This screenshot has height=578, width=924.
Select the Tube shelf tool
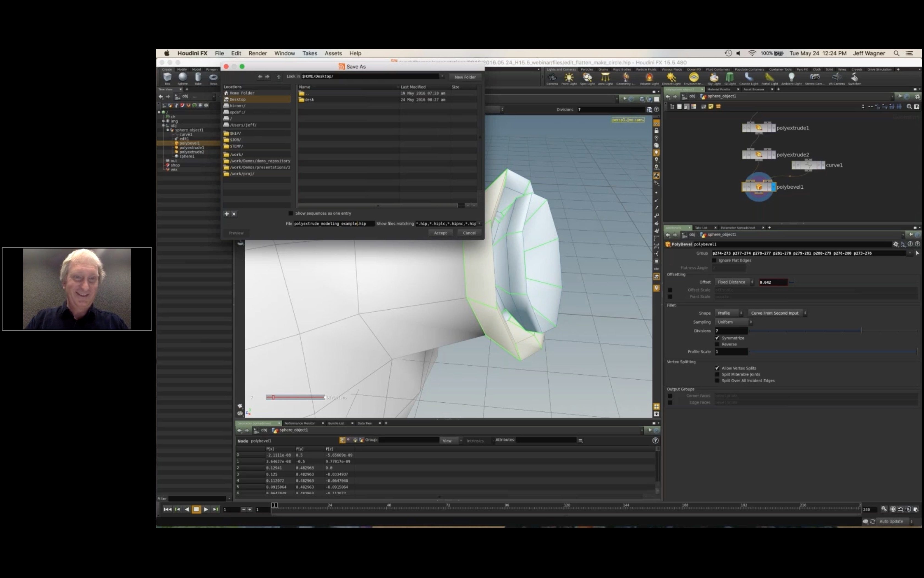(198, 78)
